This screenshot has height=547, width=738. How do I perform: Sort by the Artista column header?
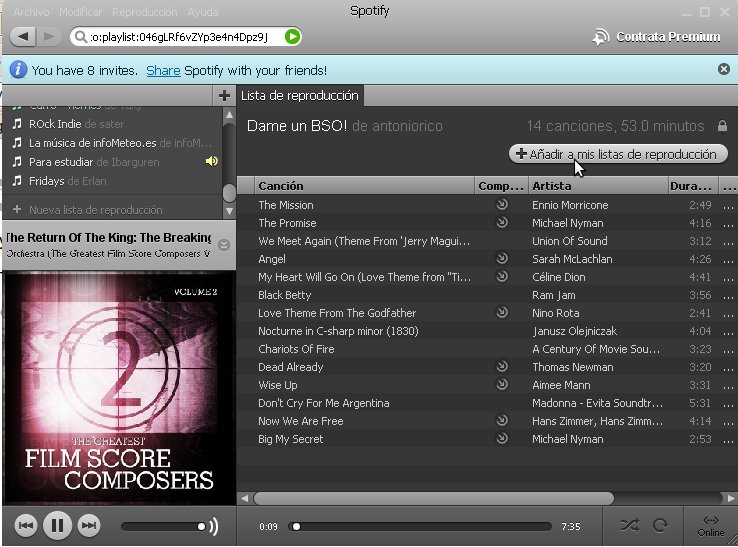[598, 186]
